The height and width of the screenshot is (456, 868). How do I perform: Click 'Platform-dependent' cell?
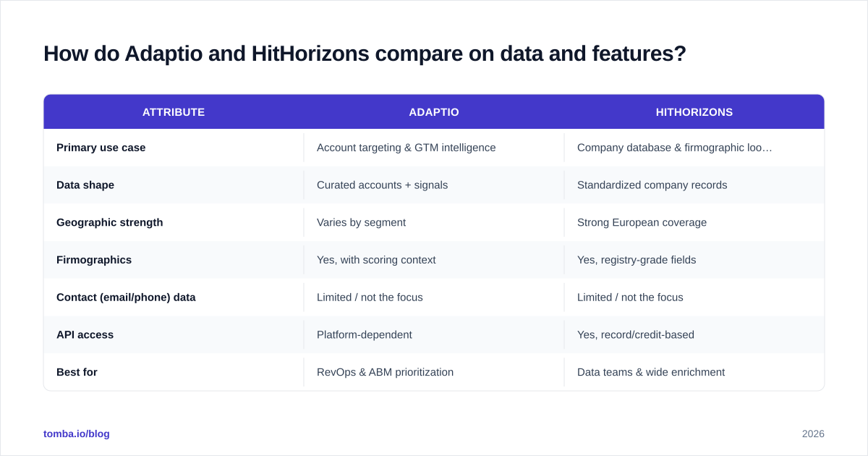365,335
